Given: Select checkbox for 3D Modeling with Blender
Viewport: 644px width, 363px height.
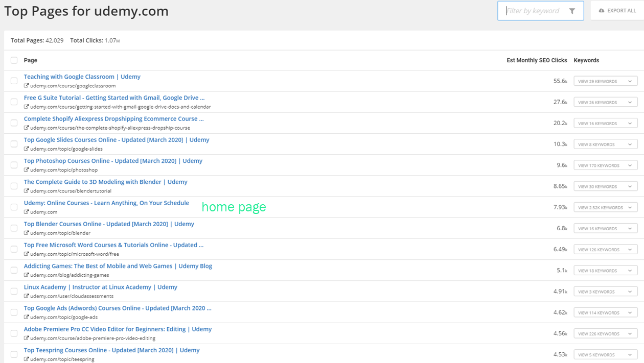Looking at the screenshot, I should tap(14, 186).
